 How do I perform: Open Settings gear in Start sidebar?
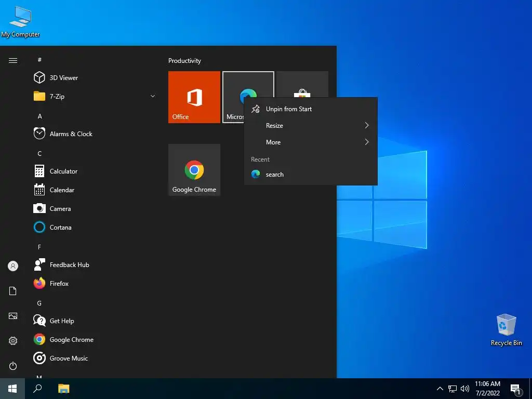click(13, 341)
